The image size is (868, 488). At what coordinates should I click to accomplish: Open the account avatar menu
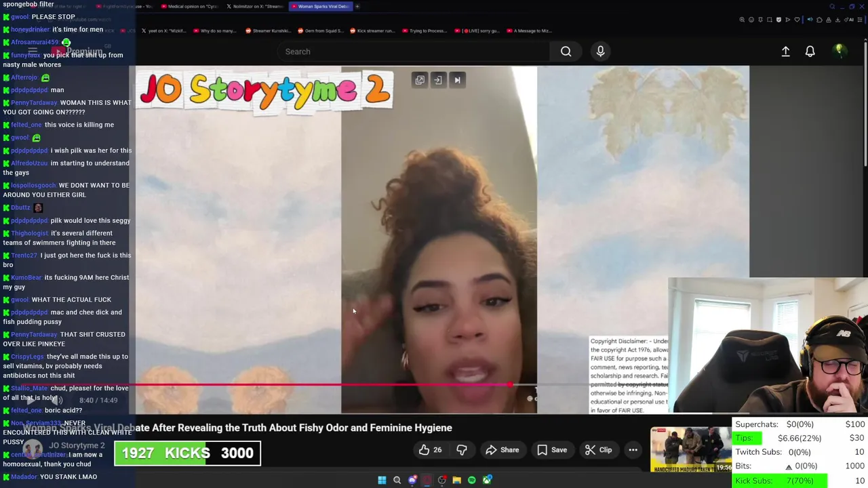[x=839, y=51]
